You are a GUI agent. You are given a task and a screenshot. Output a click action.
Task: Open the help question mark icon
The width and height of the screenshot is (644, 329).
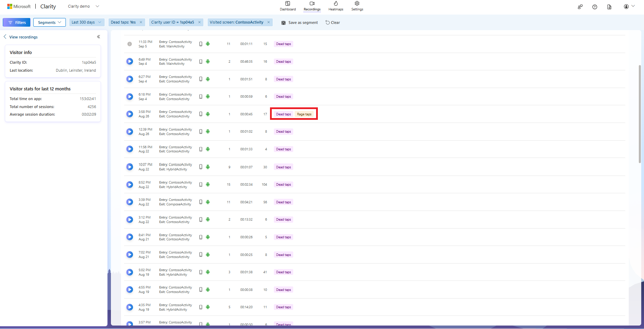pyautogui.click(x=595, y=7)
